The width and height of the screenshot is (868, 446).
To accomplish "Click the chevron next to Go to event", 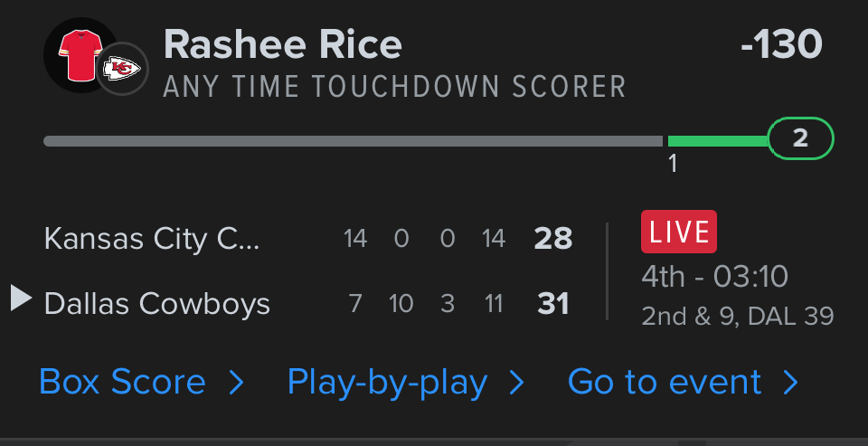I will tap(791, 384).
